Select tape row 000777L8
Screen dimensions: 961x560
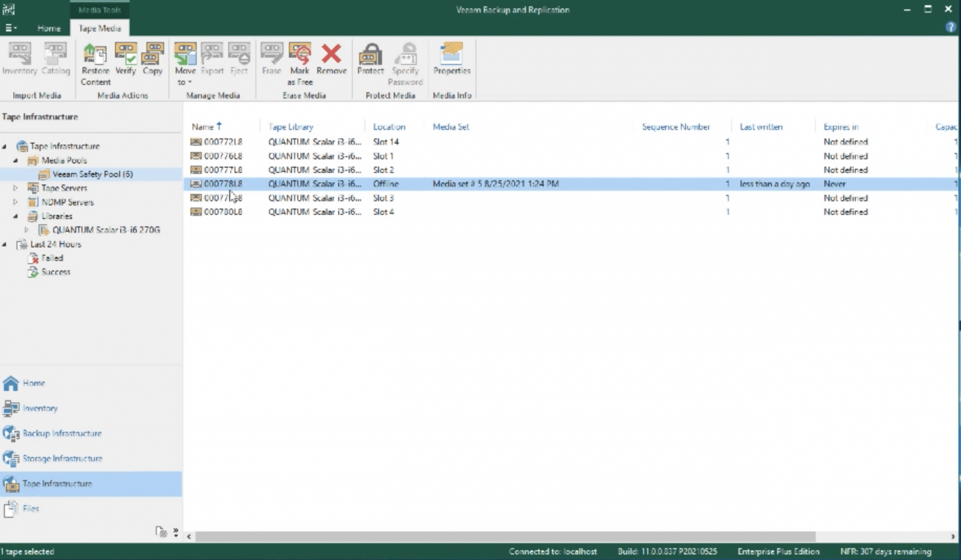pyautogui.click(x=571, y=170)
